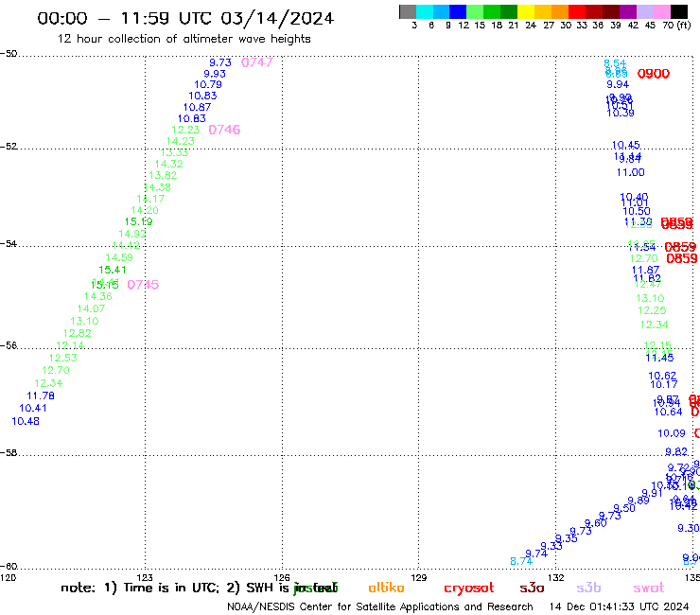Click the wave height 12.53
The width and height of the screenshot is (700, 615).
pos(63,358)
